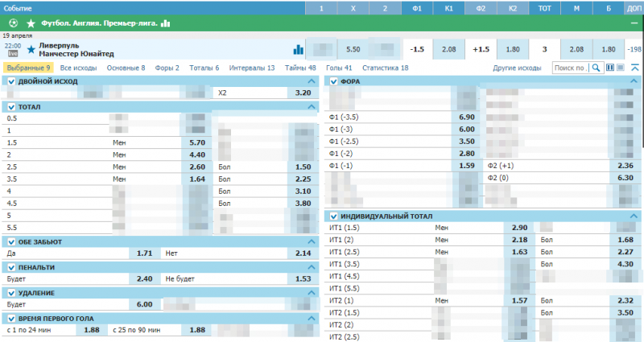Open league statistics chart next to Премьер-лига
The width and height of the screenshot is (644, 342).
(166, 23)
